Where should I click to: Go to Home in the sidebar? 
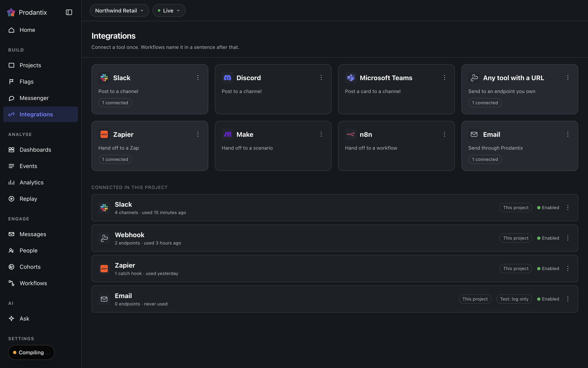tap(41, 30)
